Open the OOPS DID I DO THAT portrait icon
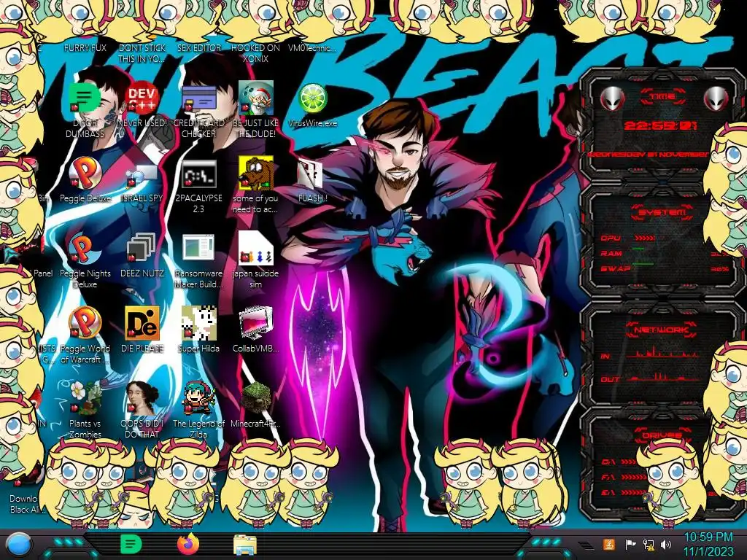The width and height of the screenshot is (747, 560). (x=142, y=398)
